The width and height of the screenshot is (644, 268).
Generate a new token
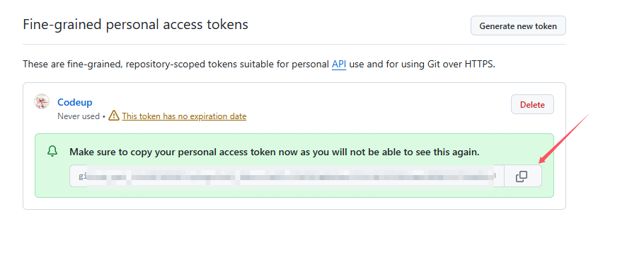click(x=518, y=26)
